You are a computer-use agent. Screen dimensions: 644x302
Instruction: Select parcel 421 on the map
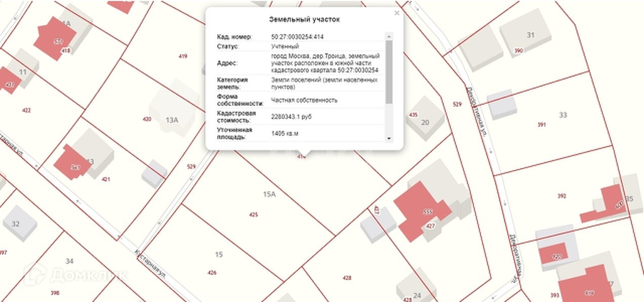click(106, 179)
